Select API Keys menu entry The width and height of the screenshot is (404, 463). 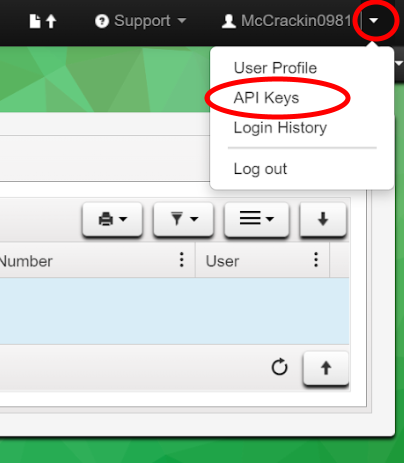[266, 98]
